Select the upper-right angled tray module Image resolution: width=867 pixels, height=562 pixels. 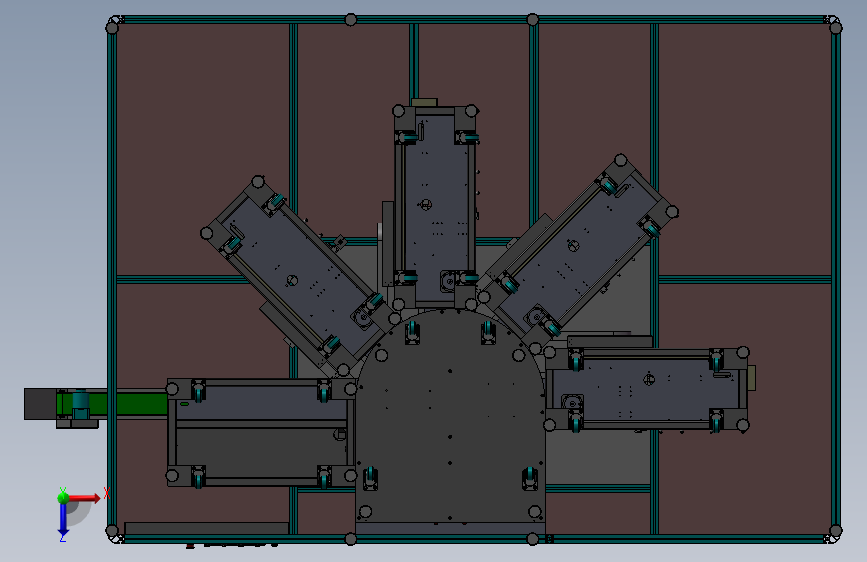point(578,253)
